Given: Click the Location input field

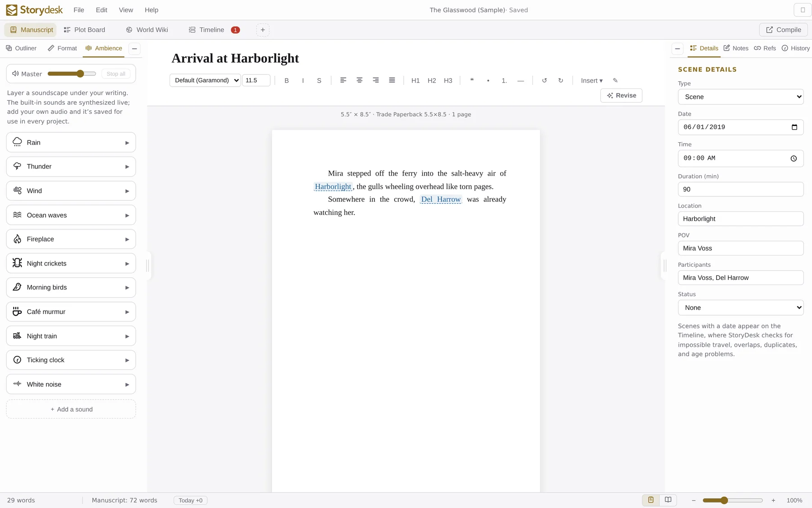Looking at the screenshot, I should [x=741, y=219].
